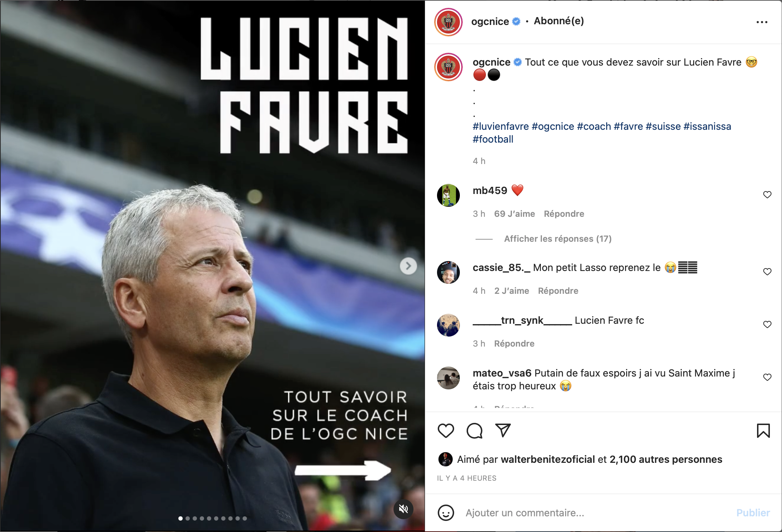Click the Ajouter un commentaire field
Screen dimensions: 782x532
(x=598, y=513)
